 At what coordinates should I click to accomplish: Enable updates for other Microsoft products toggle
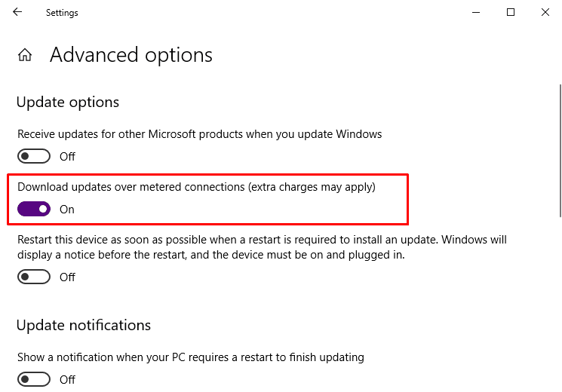coord(34,157)
